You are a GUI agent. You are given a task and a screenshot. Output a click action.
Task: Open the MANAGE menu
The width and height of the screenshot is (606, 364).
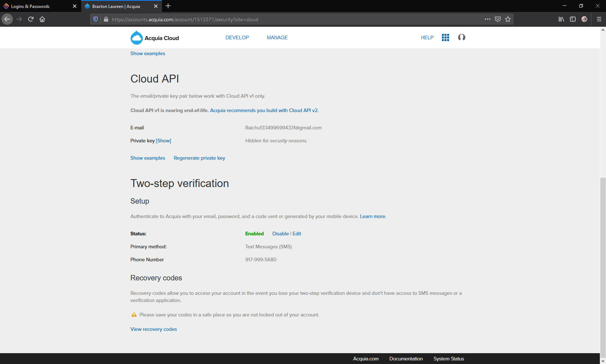[277, 37]
